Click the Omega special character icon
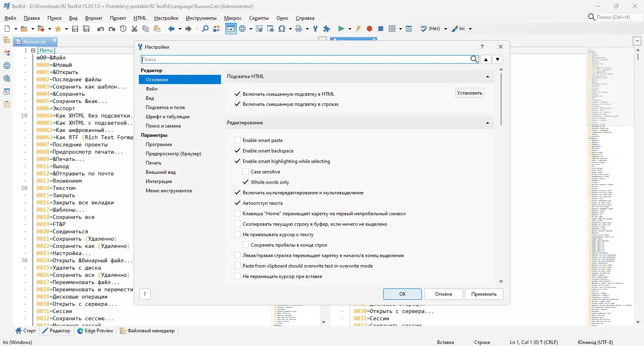 282,29
